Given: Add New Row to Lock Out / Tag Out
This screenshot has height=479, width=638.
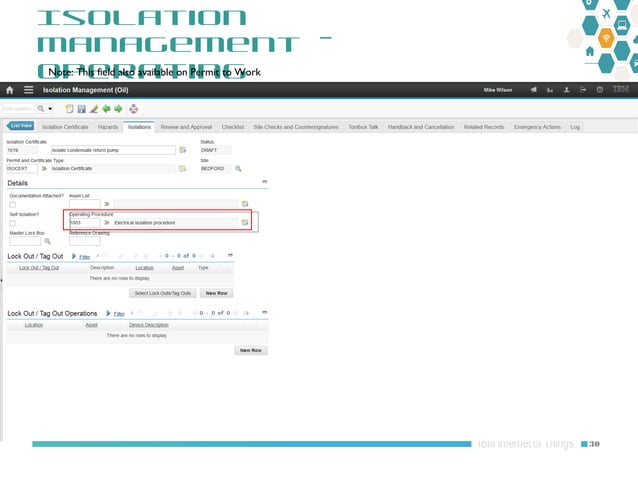Looking at the screenshot, I should pyautogui.click(x=216, y=293).
